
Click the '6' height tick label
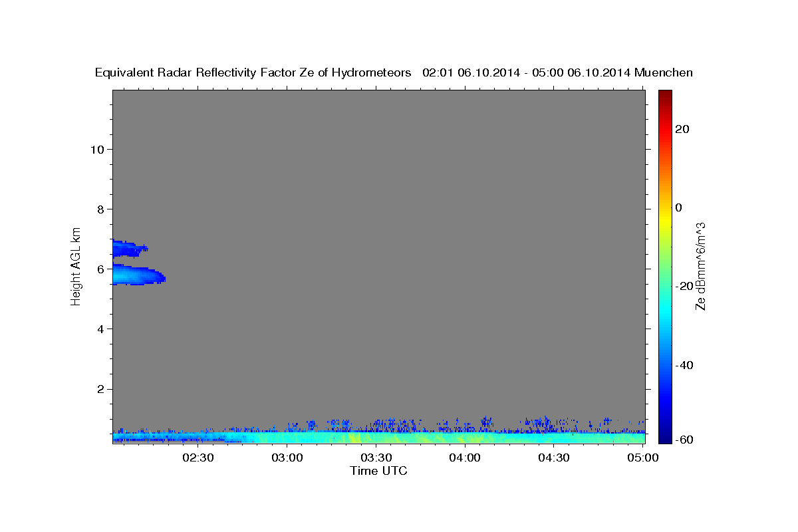point(100,269)
